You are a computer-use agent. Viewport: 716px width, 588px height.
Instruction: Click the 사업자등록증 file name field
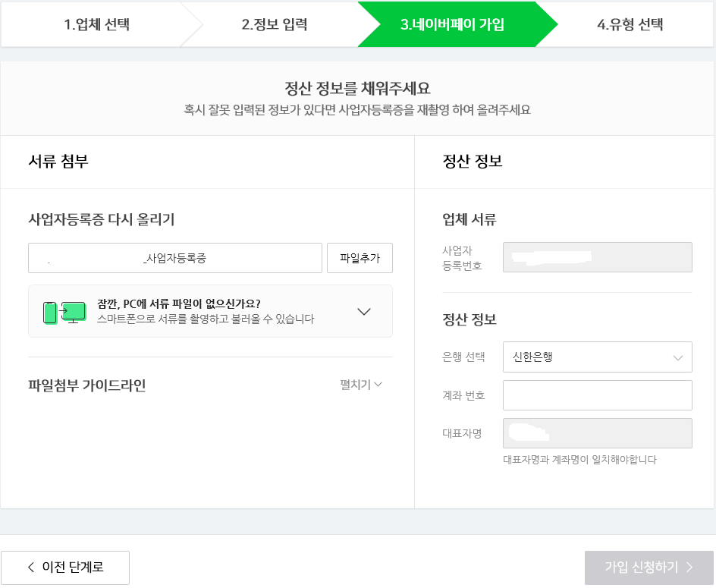coord(175,258)
